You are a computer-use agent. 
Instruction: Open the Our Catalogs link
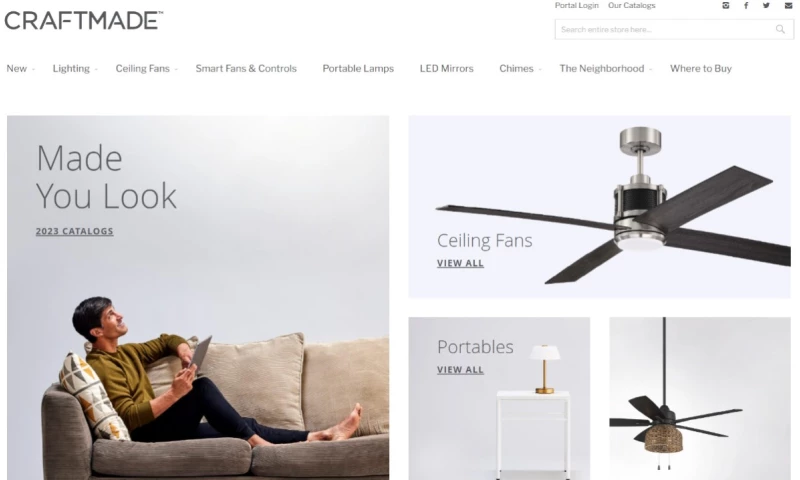click(632, 6)
